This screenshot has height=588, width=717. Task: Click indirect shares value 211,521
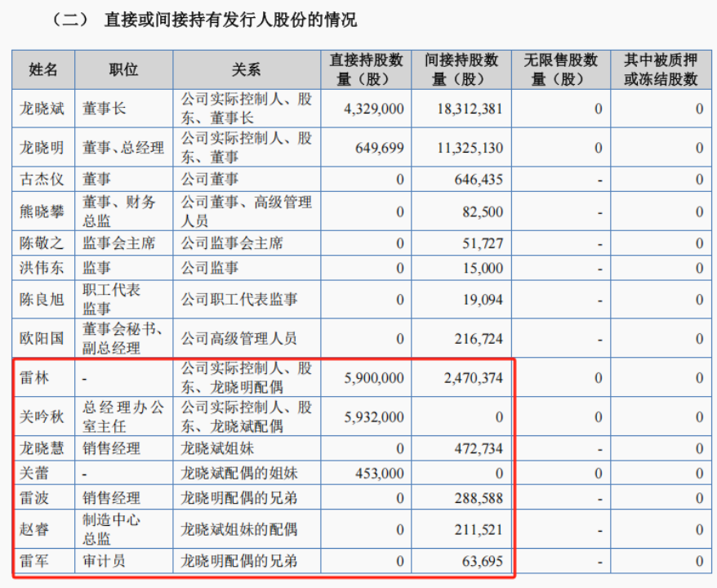click(x=479, y=530)
